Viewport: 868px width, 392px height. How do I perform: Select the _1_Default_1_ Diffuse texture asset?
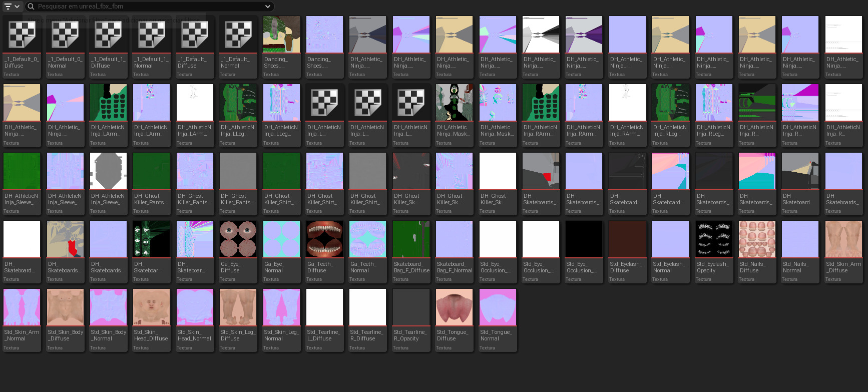pyautogui.click(x=109, y=47)
